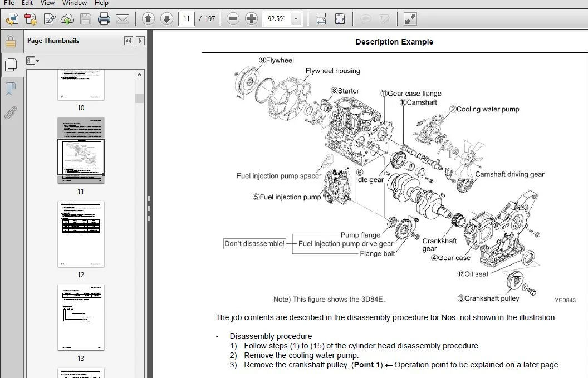Click the "Don't disassemble!" boxed label

click(x=254, y=244)
